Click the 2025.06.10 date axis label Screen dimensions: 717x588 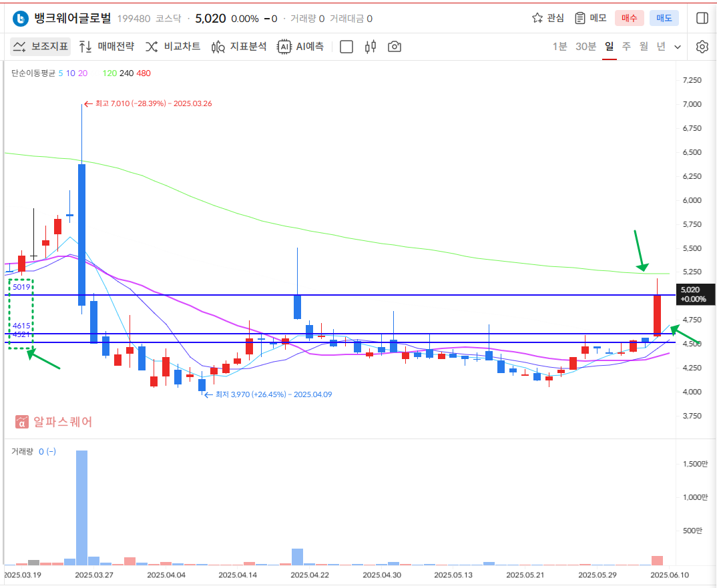tap(670, 575)
